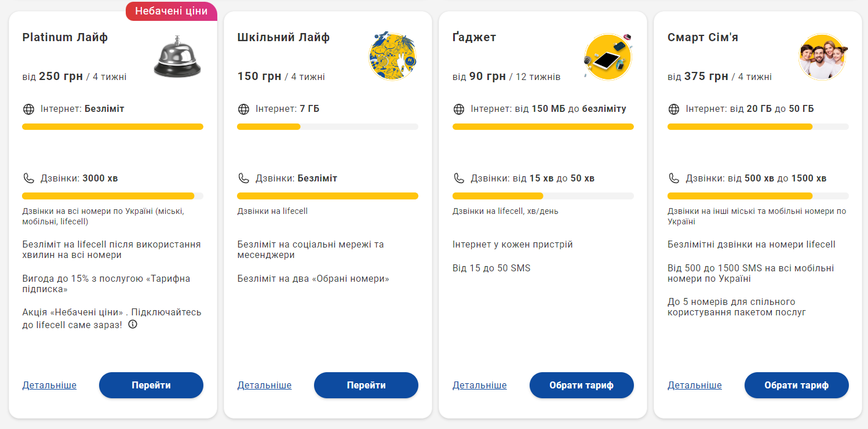Click the phone icon in Смарт Сім'я card
This screenshot has width=868, height=429.
(674, 179)
